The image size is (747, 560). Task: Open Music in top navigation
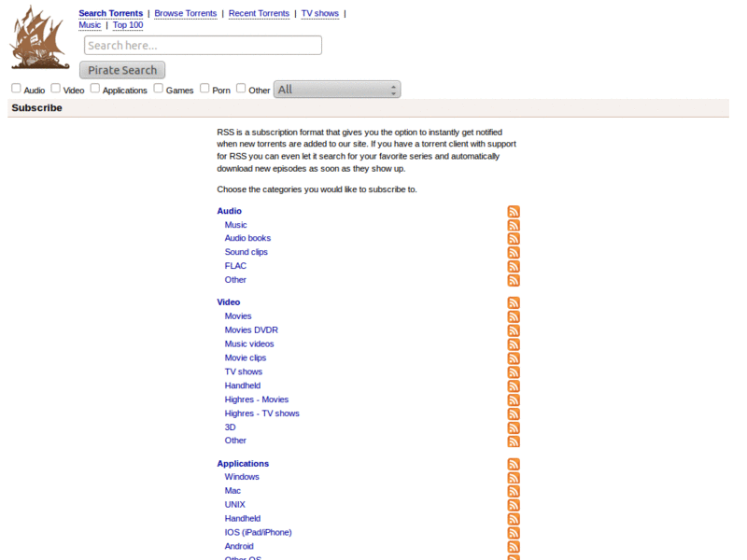90,25
